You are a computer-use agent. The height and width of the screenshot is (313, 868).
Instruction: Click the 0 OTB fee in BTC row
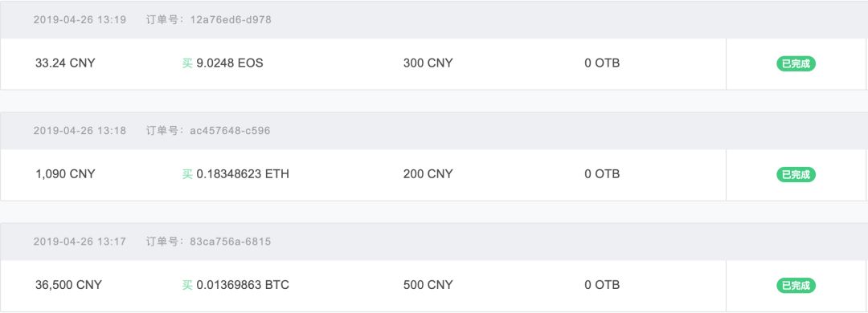coord(602,285)
